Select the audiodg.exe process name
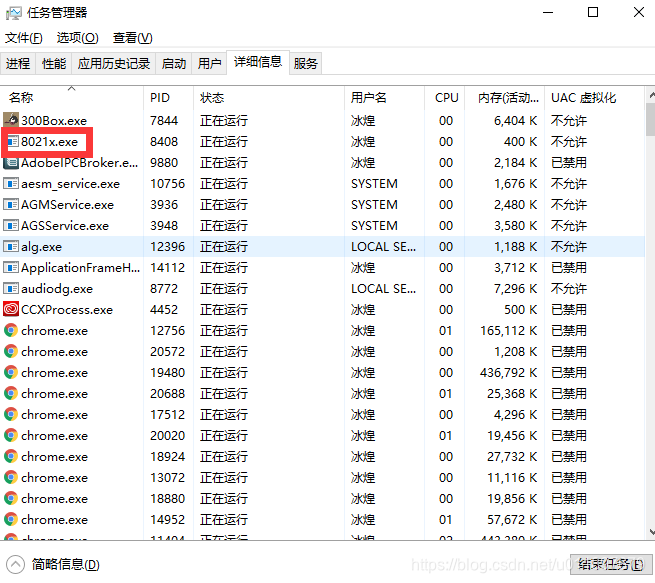Screen dimensions: 655x583 (57, 289)
